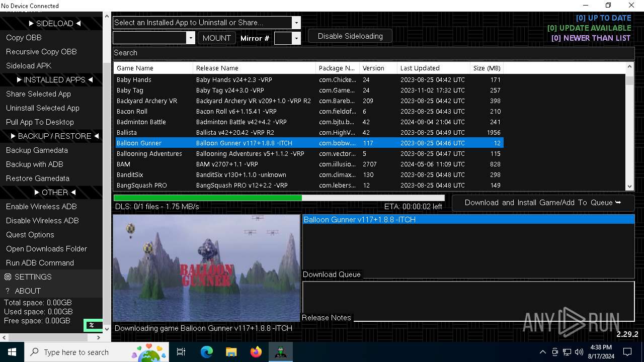Filter by UPDATE AVAILABLE label

[x=589, y=28]
